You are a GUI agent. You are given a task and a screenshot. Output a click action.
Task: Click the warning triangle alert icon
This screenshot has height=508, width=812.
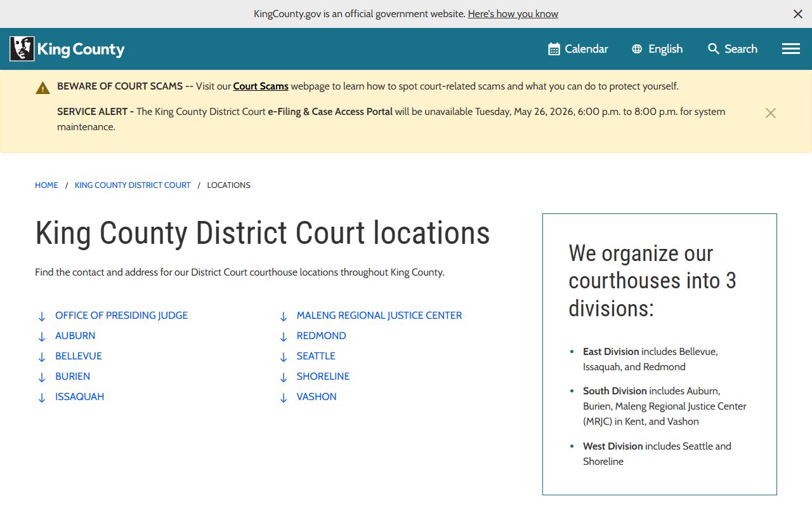point(43,88)
